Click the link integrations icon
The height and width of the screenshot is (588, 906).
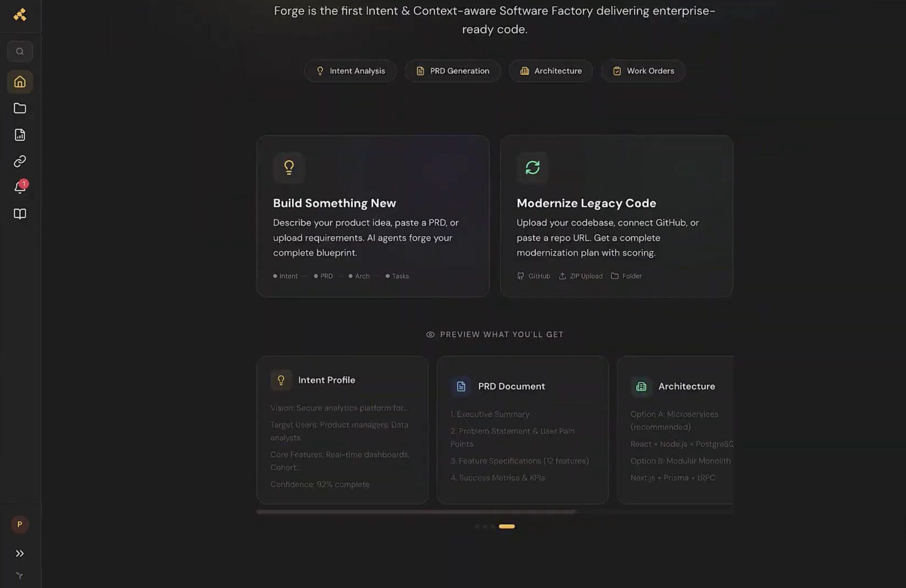click(20, 161)
